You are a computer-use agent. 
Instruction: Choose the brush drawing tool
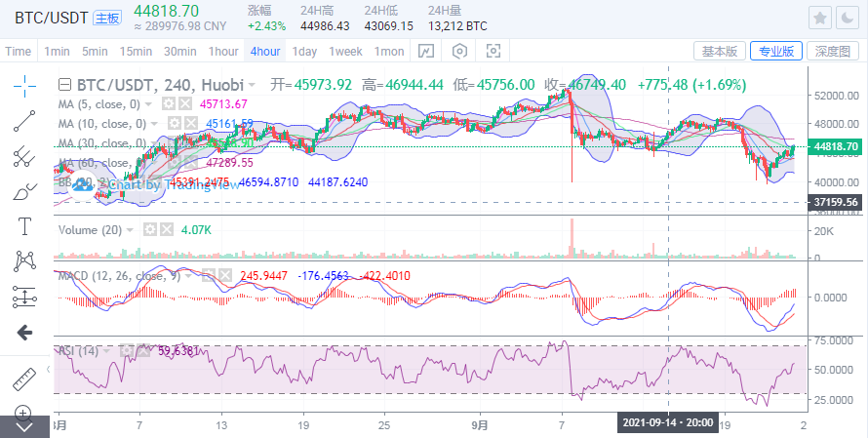pos(25,191)
